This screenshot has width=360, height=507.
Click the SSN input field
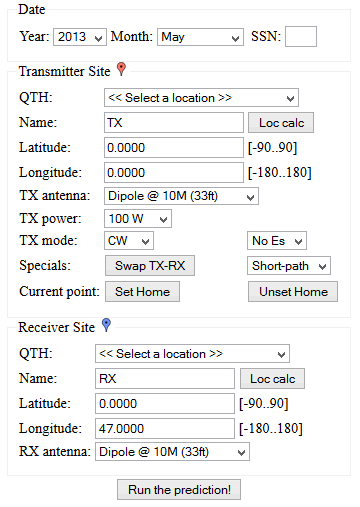(301, 37)
